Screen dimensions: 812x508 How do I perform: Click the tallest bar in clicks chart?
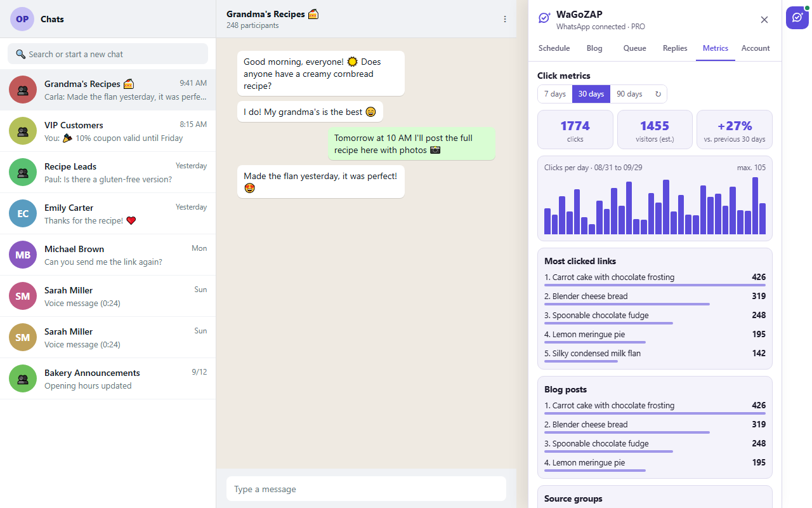pos(755,206)
